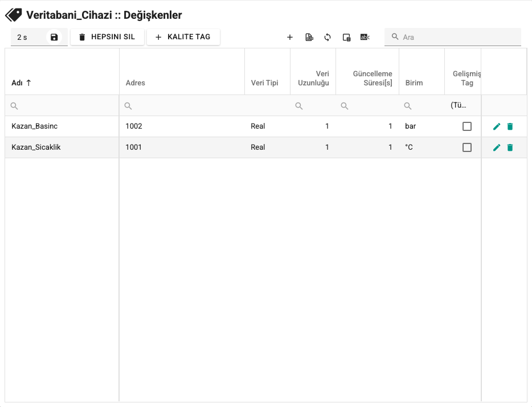Viewport: 532px width, 407px height.
Task: Click the 2 s interval input field
Action: [x=30, y=38]
